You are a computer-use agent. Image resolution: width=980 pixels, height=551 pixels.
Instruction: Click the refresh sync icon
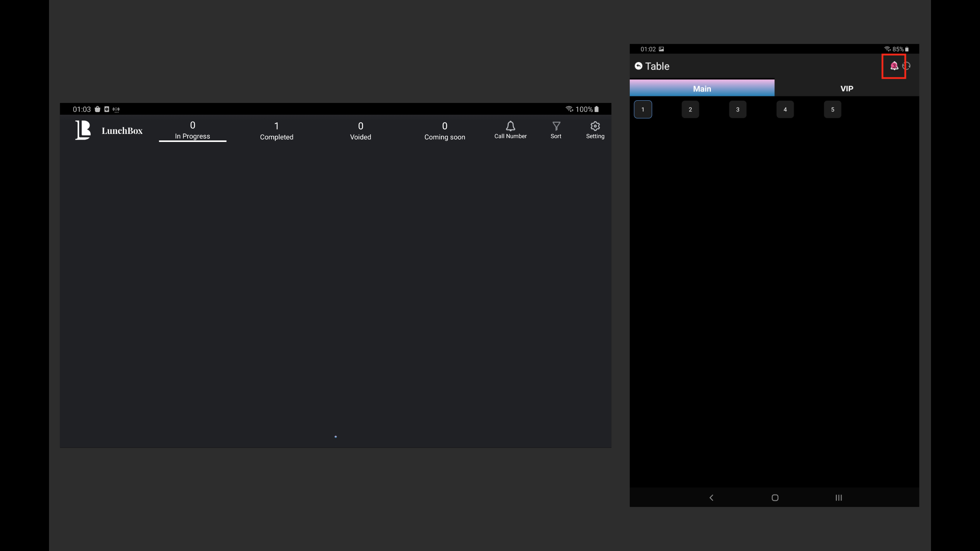[x=907, y=66]
